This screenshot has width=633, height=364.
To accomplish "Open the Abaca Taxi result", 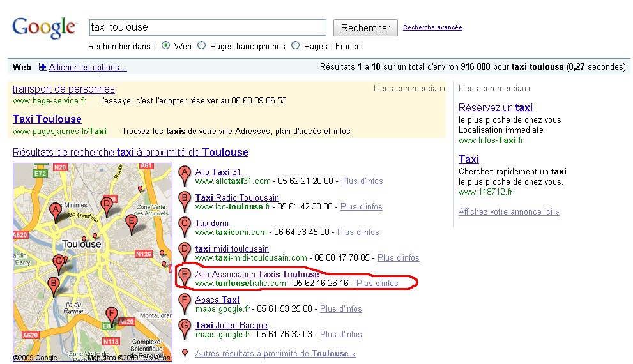I will [x=217, y=300].
